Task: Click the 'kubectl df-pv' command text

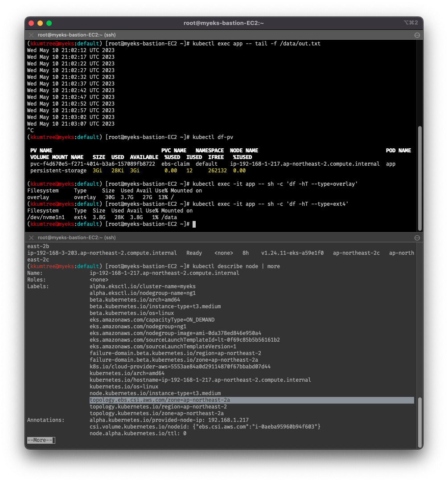Action: pyautogui.click(x=213, y=137)
